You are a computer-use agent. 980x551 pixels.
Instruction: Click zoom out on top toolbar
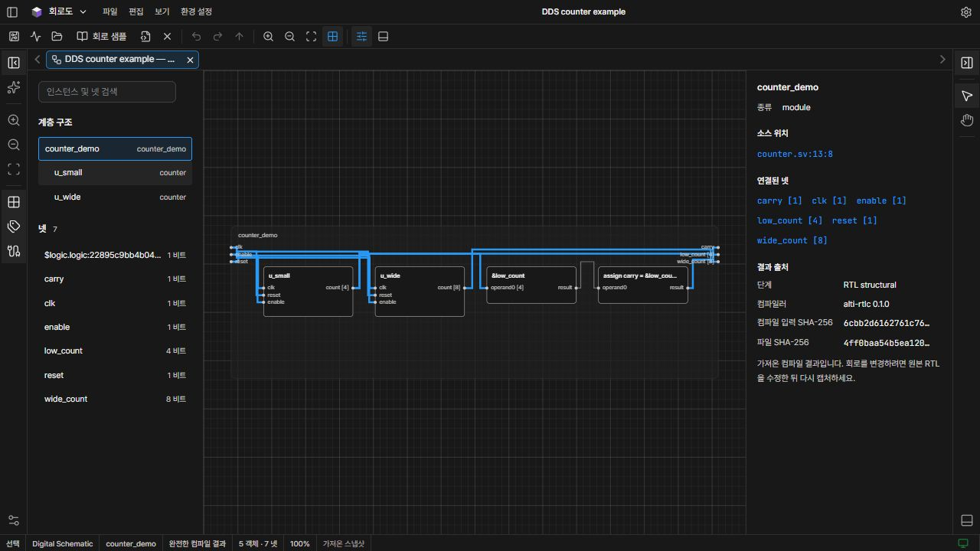[x=289, y=37]
